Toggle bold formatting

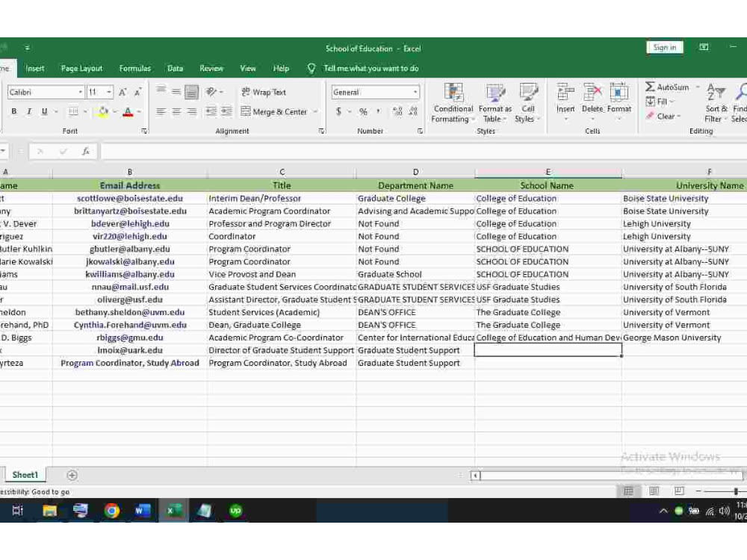coord(13,110)
